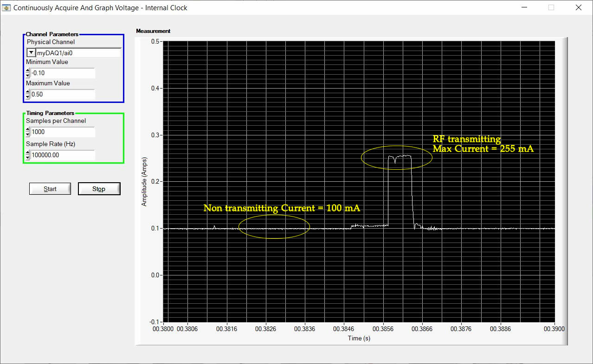Image resolution: width=593 pixels, height=364 pixels.
Task: Edit the Sample Rate field showing 100000.00
Action: [x=63, y=155]
